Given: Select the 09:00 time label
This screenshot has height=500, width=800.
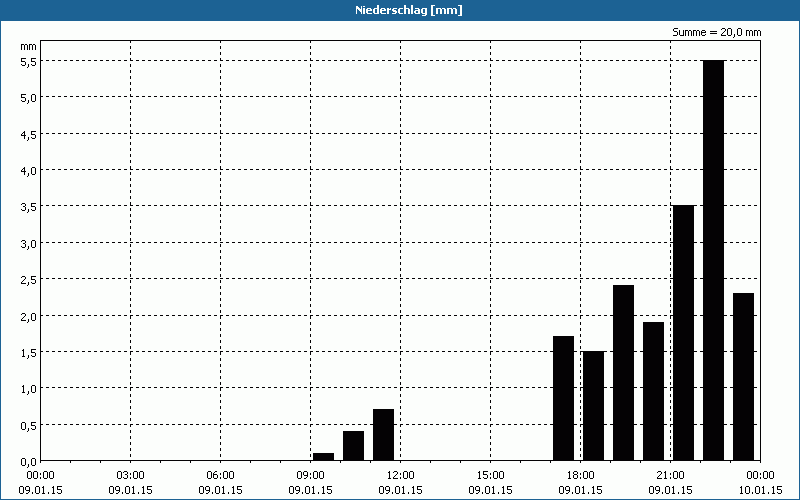Looking at the screenshot, I should pos(310,476).
